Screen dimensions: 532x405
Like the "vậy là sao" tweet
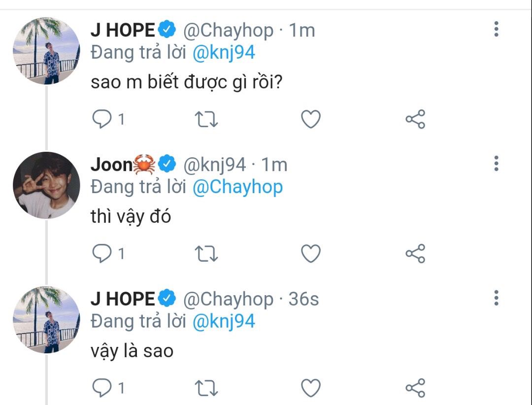pyautogui.click(x=311, y=388)
